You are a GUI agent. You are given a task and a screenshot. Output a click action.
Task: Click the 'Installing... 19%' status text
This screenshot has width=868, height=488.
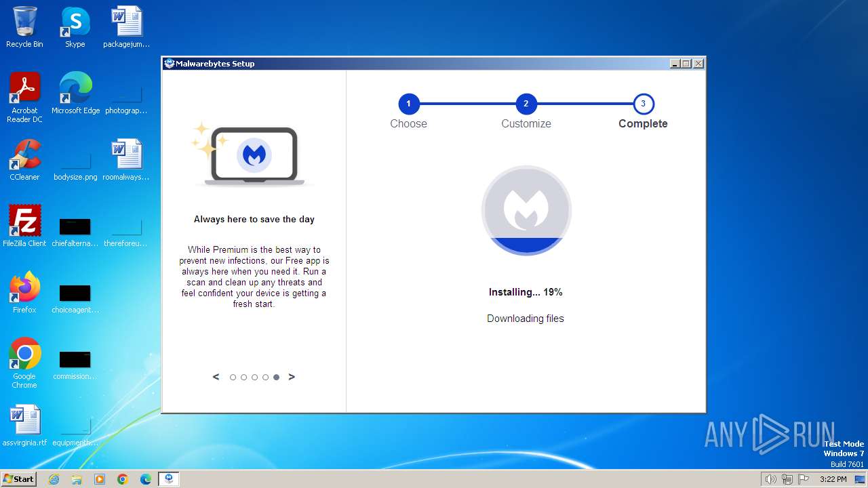click(526, 292)
